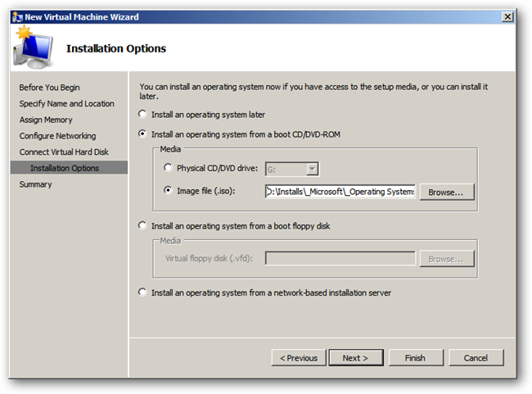Choose the Image file (.iso) radio button
This screenshot has width=532, height=394.
(168, 190)
